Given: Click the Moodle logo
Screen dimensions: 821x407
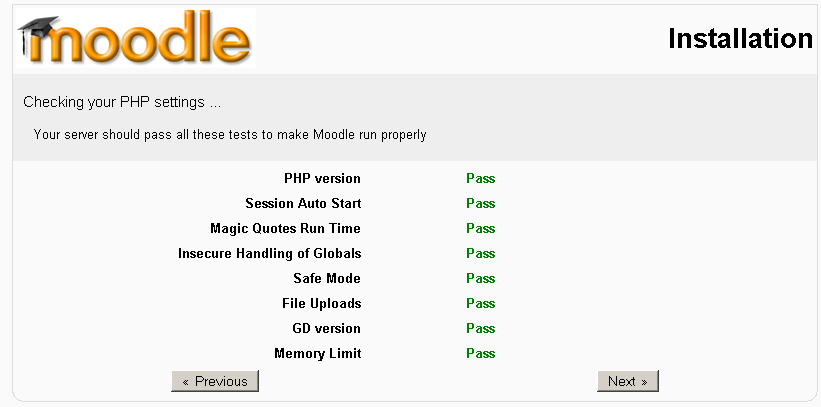Looking at the screenshot, I should pyautogui.click(x=135, y=40).
